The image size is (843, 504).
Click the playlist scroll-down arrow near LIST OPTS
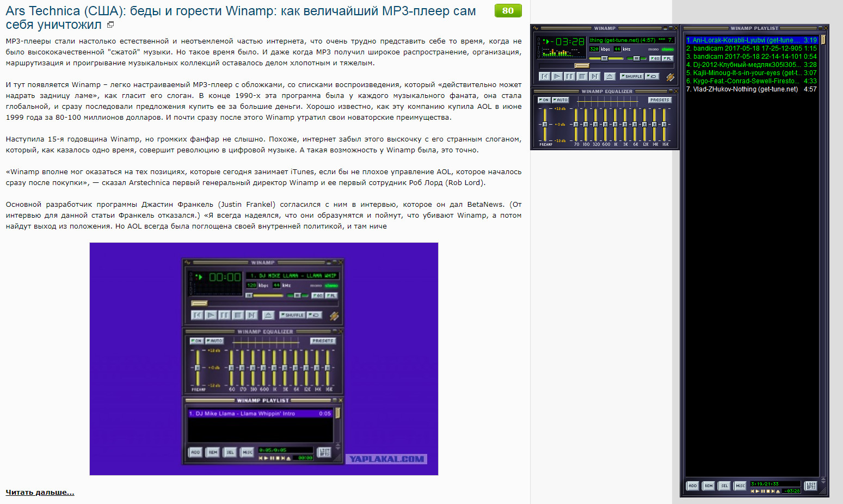tap(823, 483)
